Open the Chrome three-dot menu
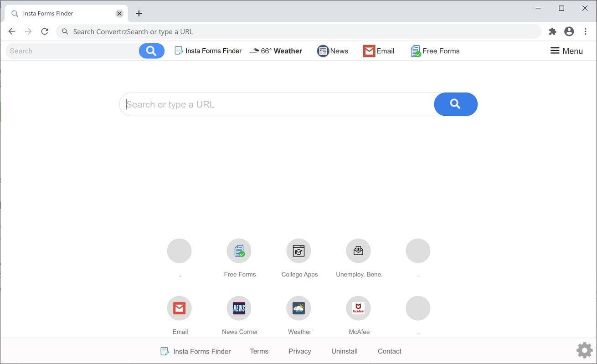Screen dimensions: 597x364 coord(586,31)
